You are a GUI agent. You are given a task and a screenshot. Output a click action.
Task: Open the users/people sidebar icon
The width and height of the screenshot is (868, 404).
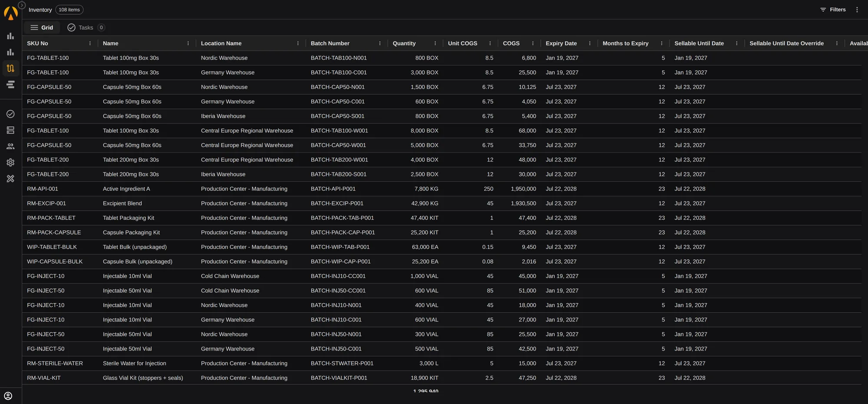(x=10, y=146)
